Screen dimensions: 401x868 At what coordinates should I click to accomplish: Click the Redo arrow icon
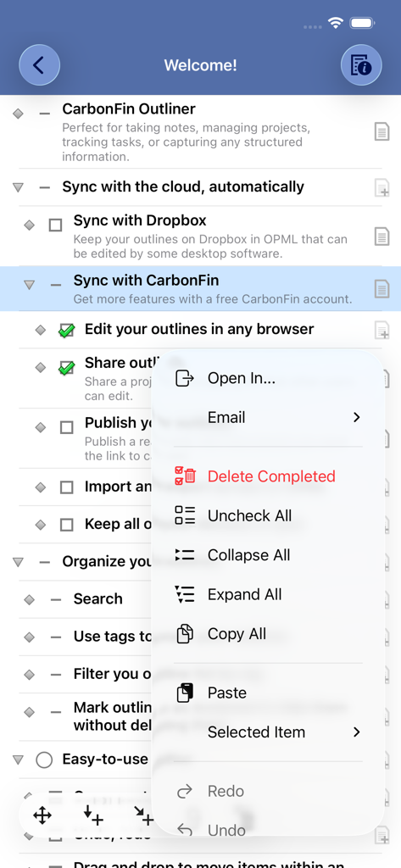pos(185,792)
